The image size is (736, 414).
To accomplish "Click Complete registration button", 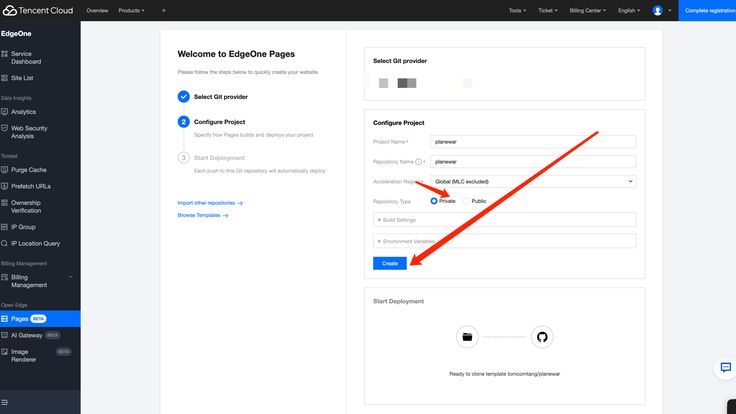I will 707,10.
